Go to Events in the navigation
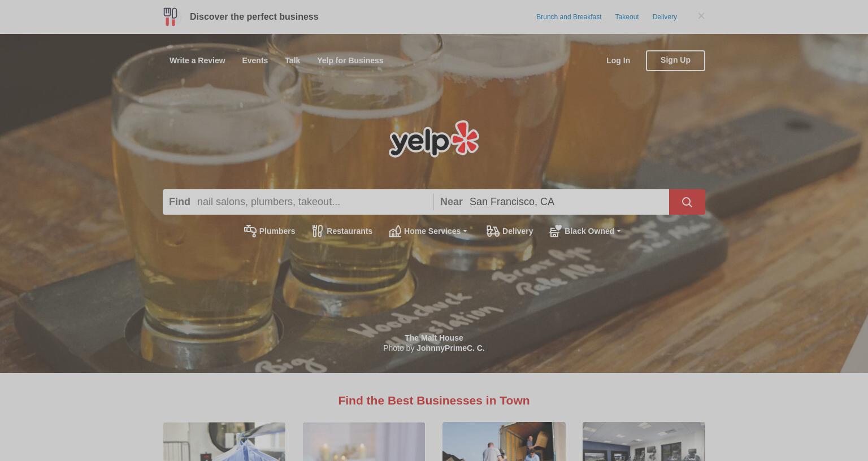Viewport: 868px width, 461px height. click(x=255, y=60)
